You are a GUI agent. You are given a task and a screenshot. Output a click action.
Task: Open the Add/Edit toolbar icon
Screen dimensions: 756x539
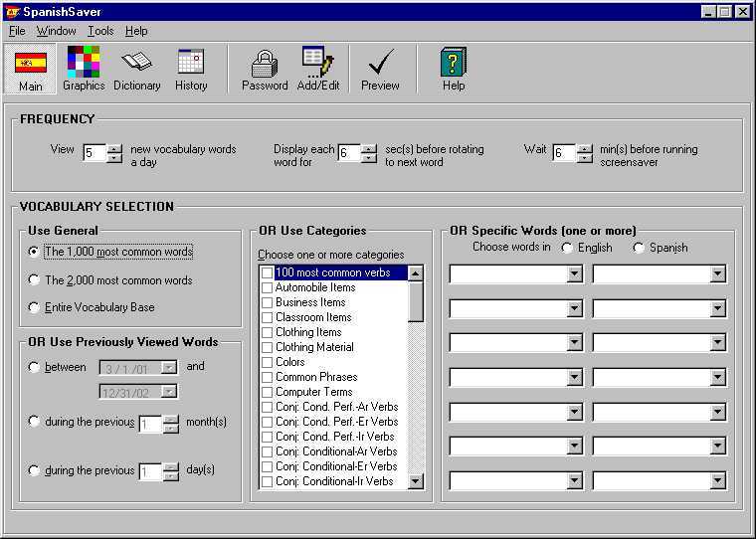318,69
